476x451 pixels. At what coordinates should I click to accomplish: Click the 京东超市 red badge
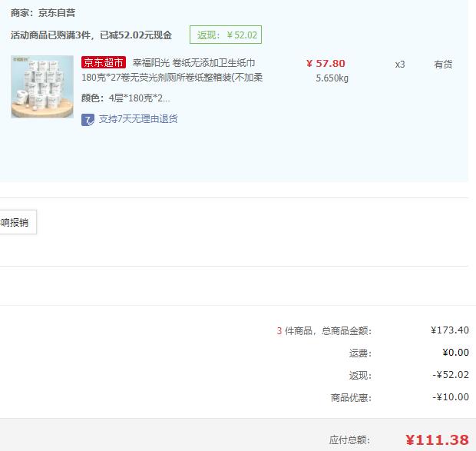(104, 62)
